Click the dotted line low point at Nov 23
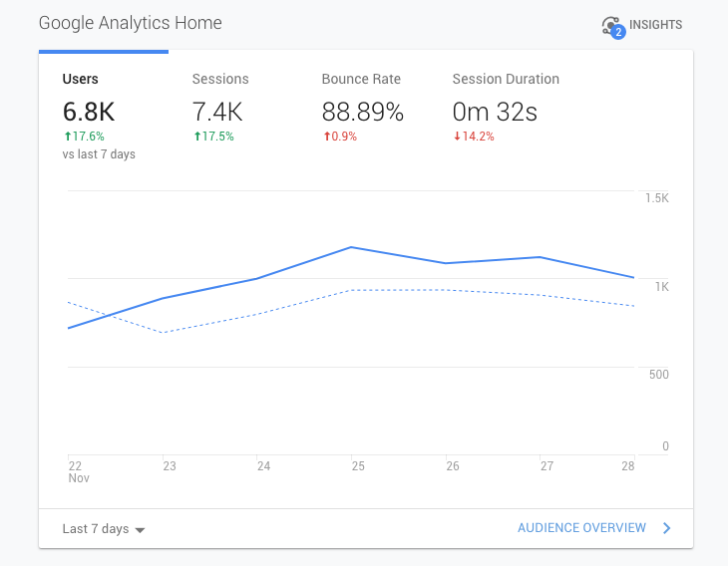The height and width of the screenshot is (566, 728). 163,333
